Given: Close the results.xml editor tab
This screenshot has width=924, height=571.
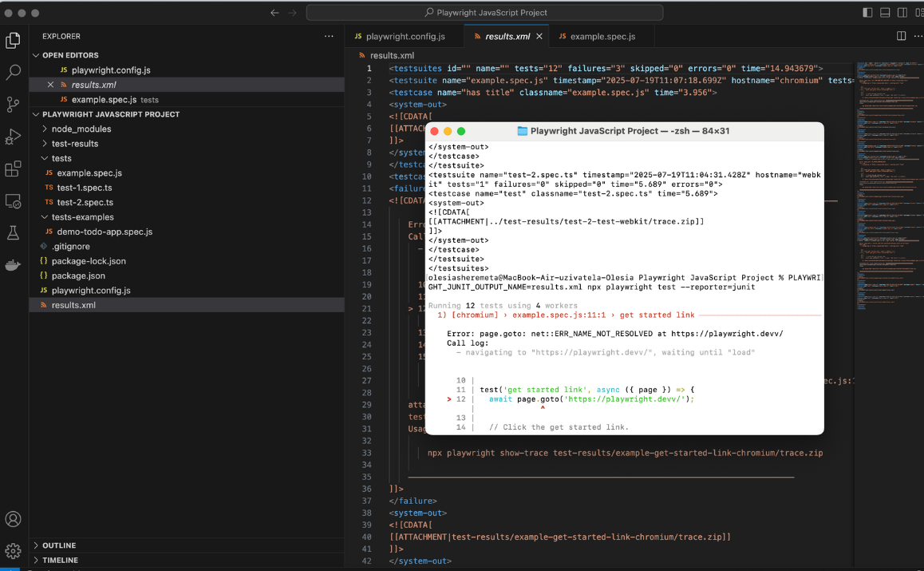Looking at the screenshot, I should tap(539, 37).
